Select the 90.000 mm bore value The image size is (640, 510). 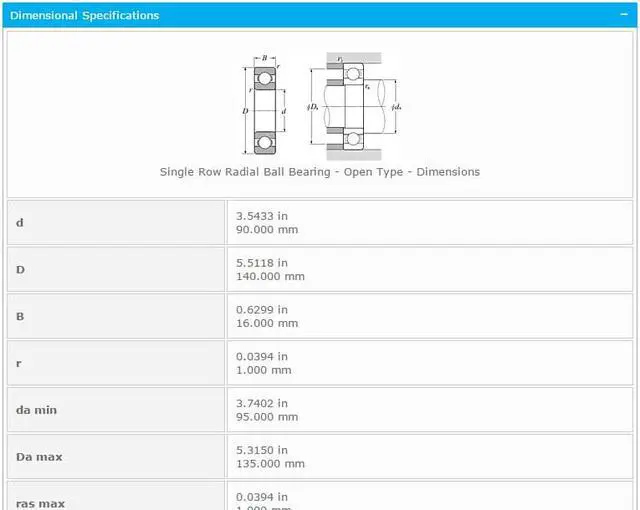pyautogui.click(x=267, y=230)
